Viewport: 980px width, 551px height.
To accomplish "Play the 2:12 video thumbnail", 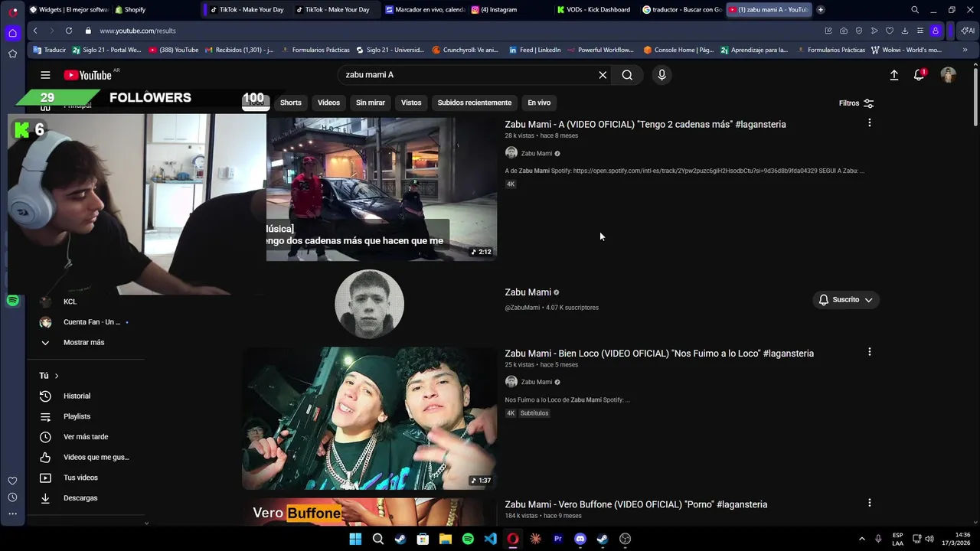I will (381, 189).
